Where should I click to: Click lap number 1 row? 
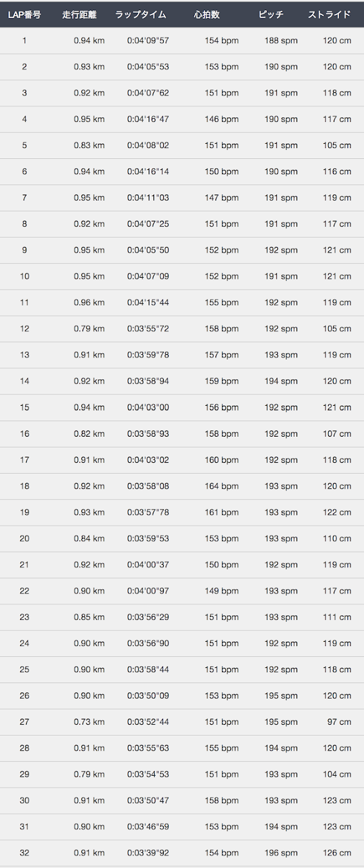coord(182,41)
